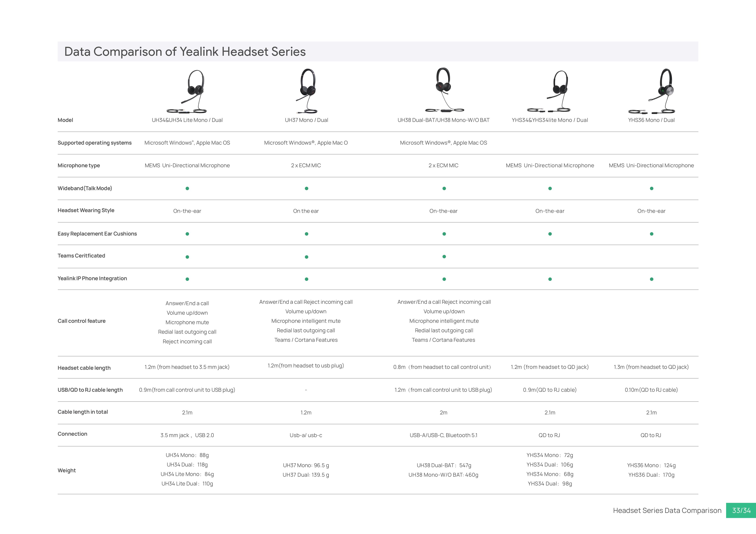Screen dimensions: 756x534
Task: Click '1.2m(from headset to usb plug)' cell
Action: pos(306,366)
